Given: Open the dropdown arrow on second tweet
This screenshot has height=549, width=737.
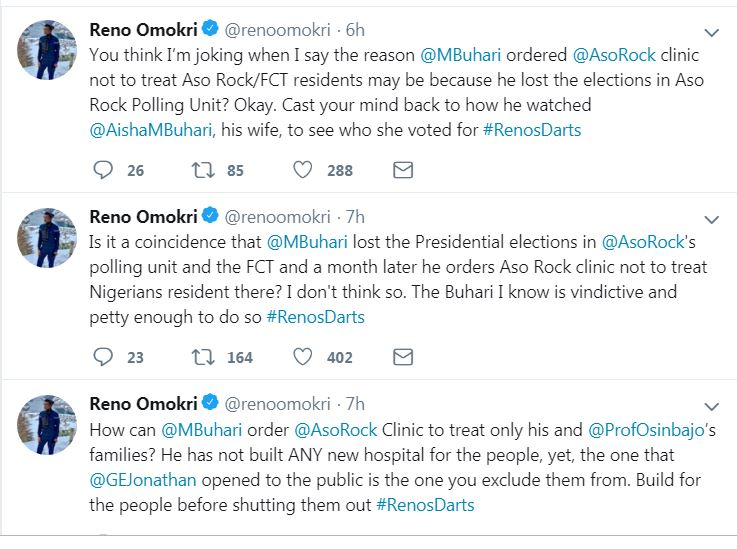Looking at the screenshot, I should pos(711,218).
